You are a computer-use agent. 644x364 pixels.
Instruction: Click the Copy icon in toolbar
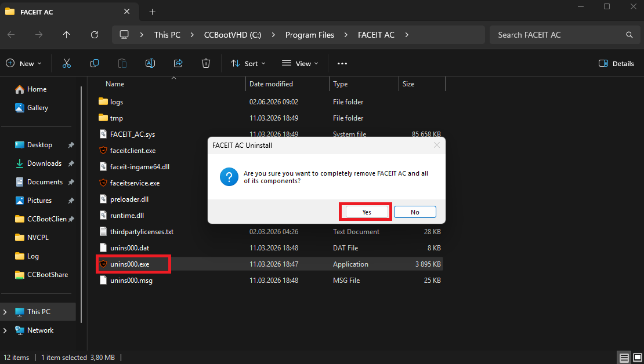[95, 63]
